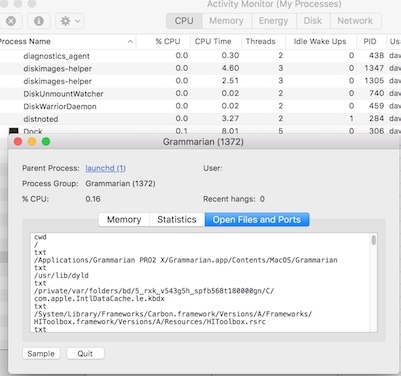Switch to the Network tab
401x376 pixels.
(x=355, y=21)
